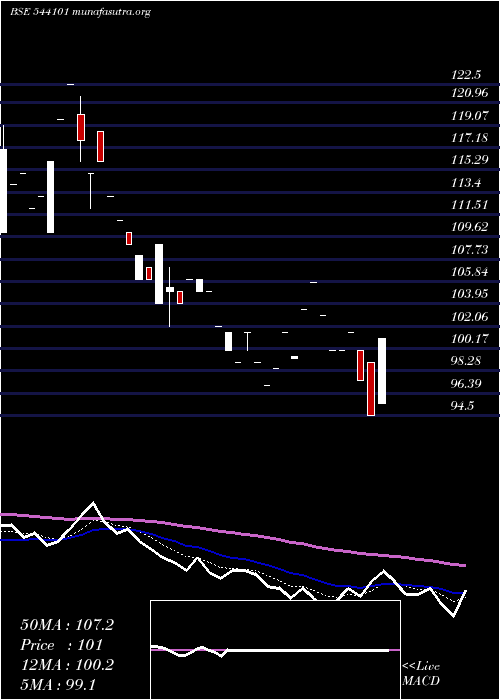Click the 94.5 price level label

(x=463, y=406)
